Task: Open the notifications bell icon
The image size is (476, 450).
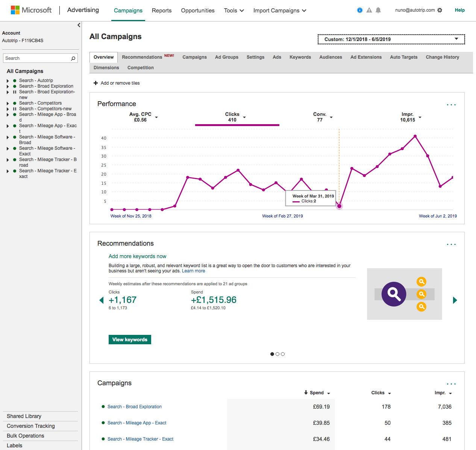Action: [378, 10]
